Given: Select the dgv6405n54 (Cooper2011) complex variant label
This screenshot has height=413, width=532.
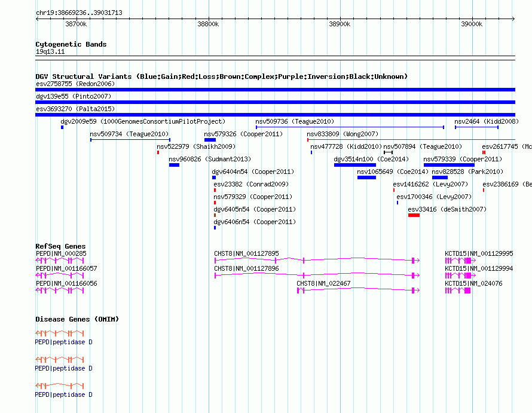Looking at the screenshot, I should pos(255,209).
